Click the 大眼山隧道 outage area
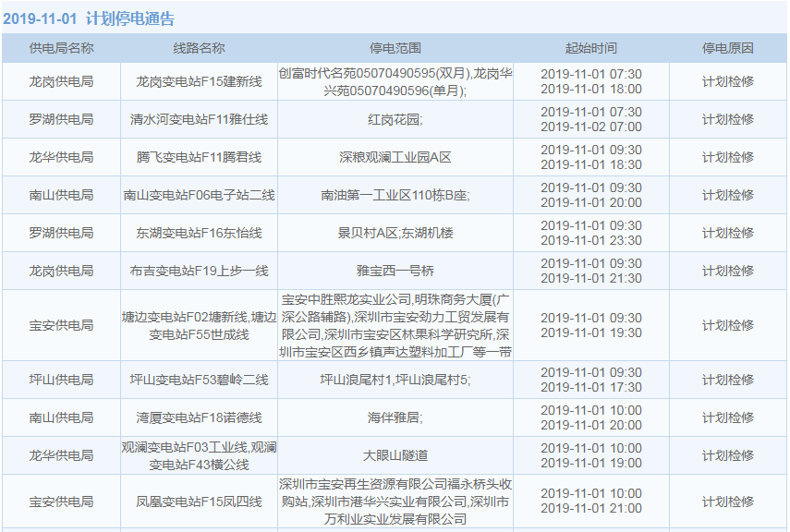The image size is (790, 532). pos(395,455)
